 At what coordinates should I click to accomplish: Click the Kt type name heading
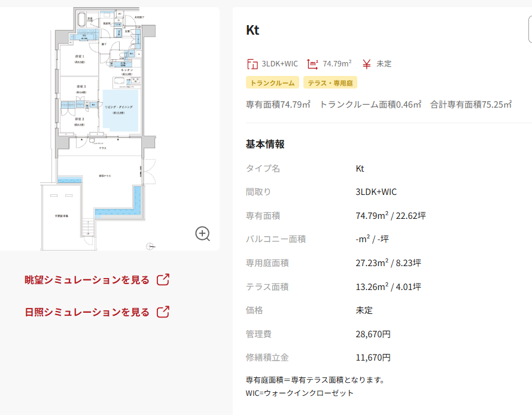click(x=253, y=30)
